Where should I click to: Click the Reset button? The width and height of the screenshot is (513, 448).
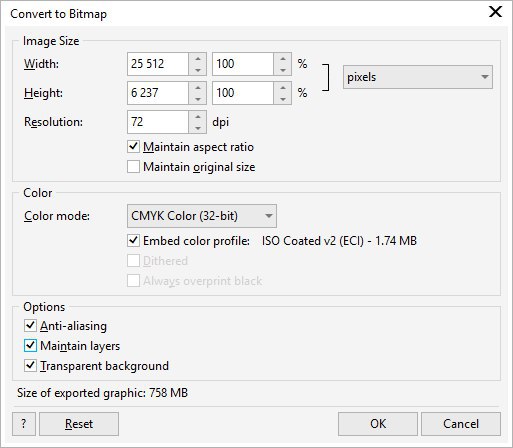79,424
